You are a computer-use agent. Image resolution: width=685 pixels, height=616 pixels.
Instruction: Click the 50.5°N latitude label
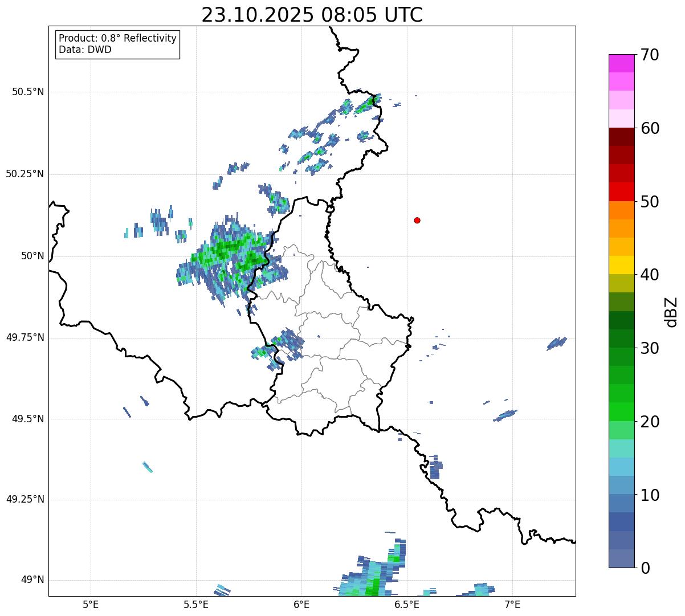pos(27,92)
